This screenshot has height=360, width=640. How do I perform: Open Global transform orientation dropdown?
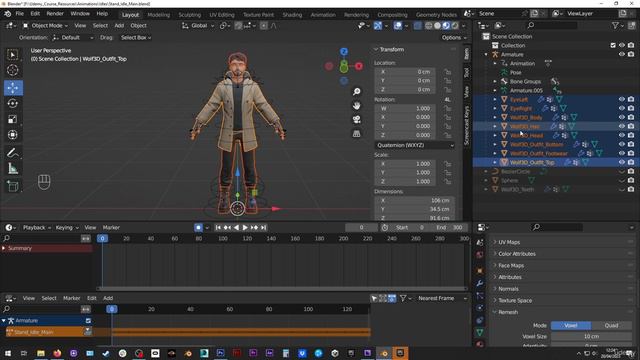(198, 26)
